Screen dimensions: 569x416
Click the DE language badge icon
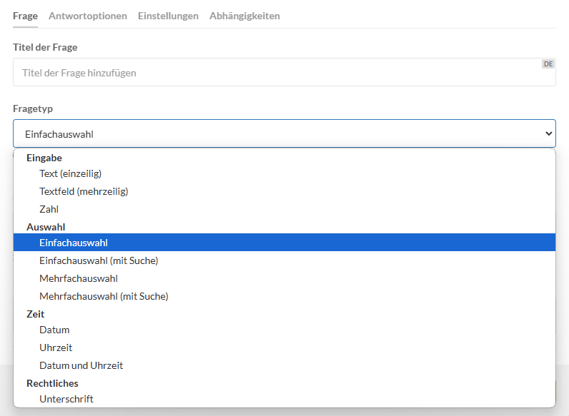tap(548, 64)
